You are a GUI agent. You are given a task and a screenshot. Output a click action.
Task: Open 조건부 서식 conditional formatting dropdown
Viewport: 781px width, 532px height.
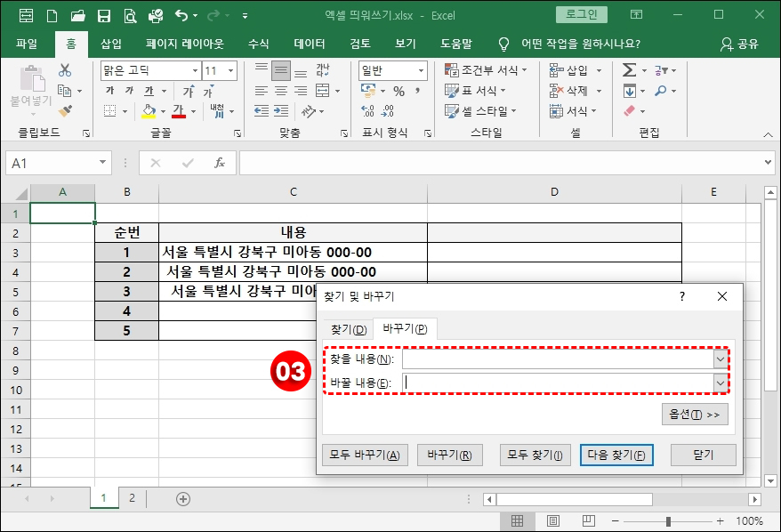(486, 70)
